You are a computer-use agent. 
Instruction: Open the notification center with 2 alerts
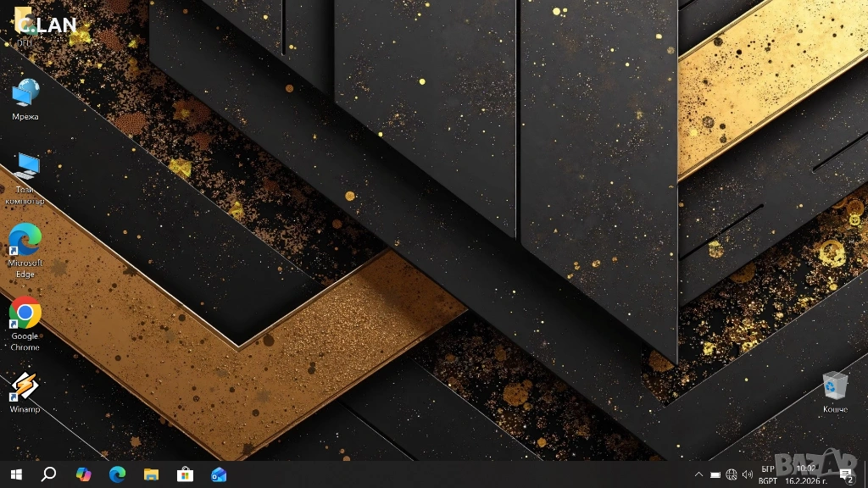[x=845, y=474]
